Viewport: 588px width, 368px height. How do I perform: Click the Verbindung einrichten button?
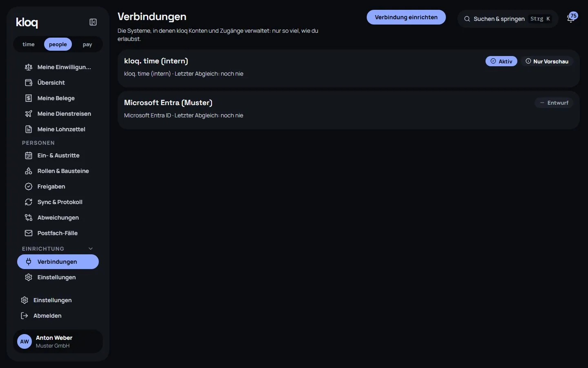pos(406,17)
